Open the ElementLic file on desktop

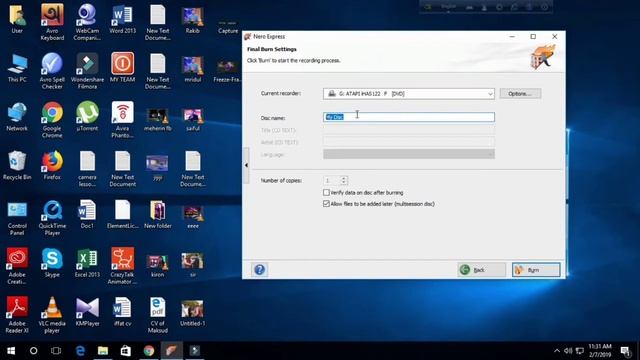click(x=122, y=214)
